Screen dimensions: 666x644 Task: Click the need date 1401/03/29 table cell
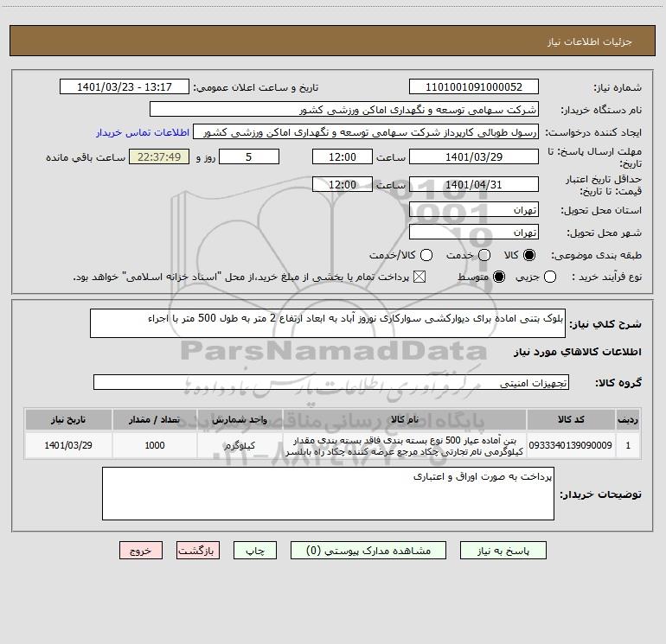click(68, 445)
